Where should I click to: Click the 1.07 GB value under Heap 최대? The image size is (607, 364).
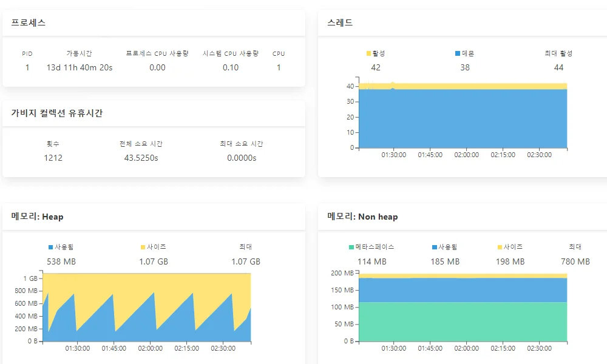246,261
